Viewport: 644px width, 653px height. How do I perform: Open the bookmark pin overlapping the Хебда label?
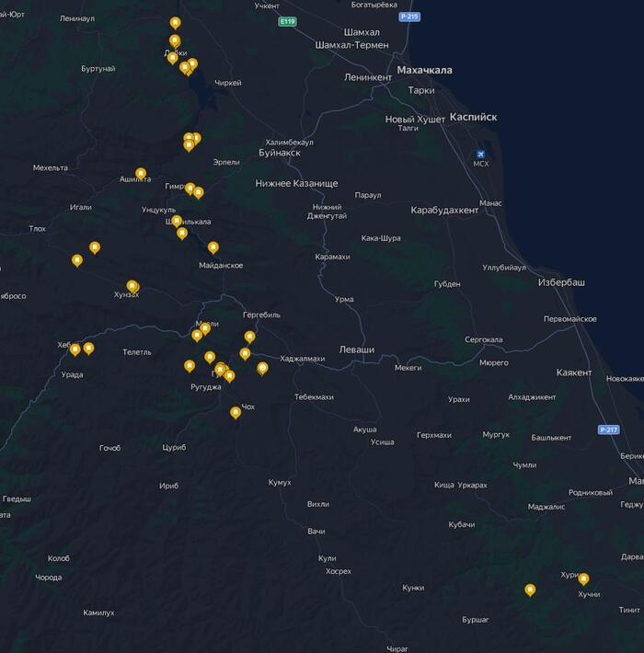(75, 349)
